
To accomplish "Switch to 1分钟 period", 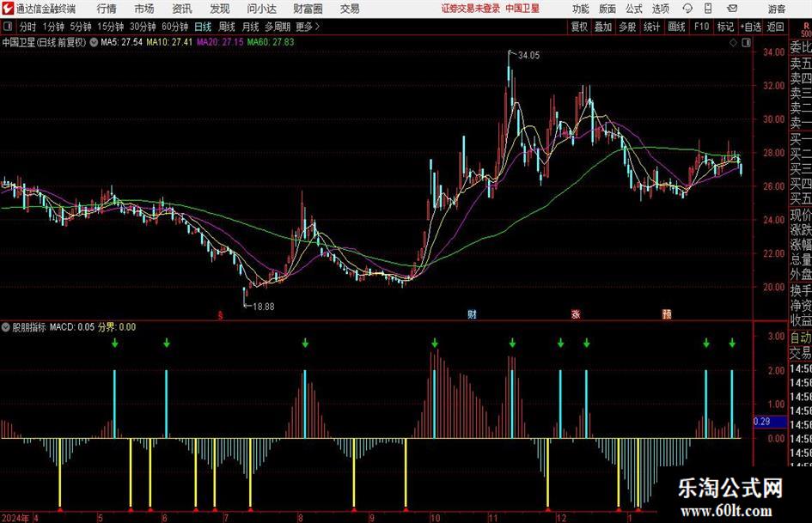I will tap(53, 27).
